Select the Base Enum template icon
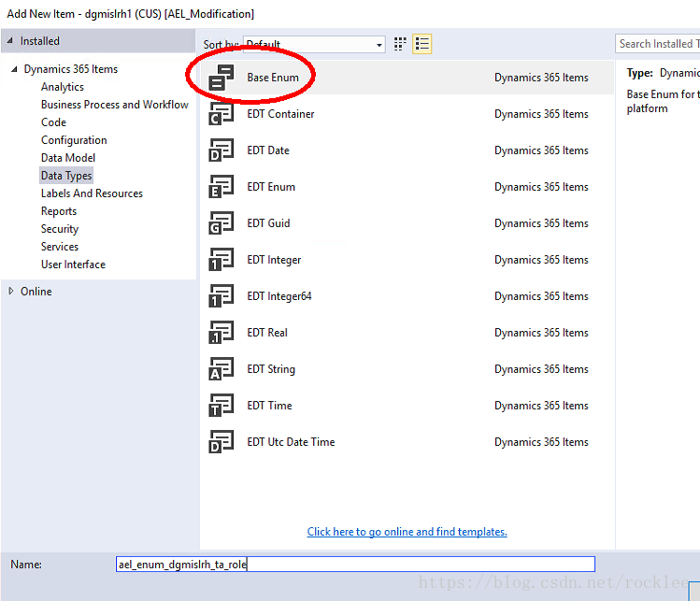This screenshot has height=601, width=700. (x=221, y=78)
